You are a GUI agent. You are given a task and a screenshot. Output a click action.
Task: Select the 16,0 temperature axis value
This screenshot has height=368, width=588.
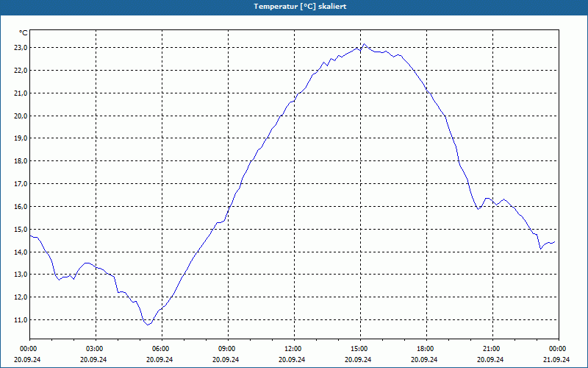[x=21, y=207]
